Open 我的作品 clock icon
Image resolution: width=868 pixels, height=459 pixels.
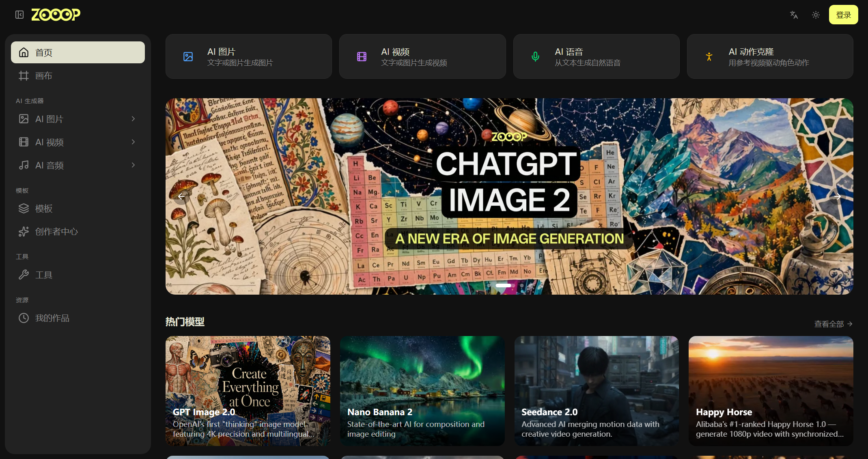click(x=24, y=318)
